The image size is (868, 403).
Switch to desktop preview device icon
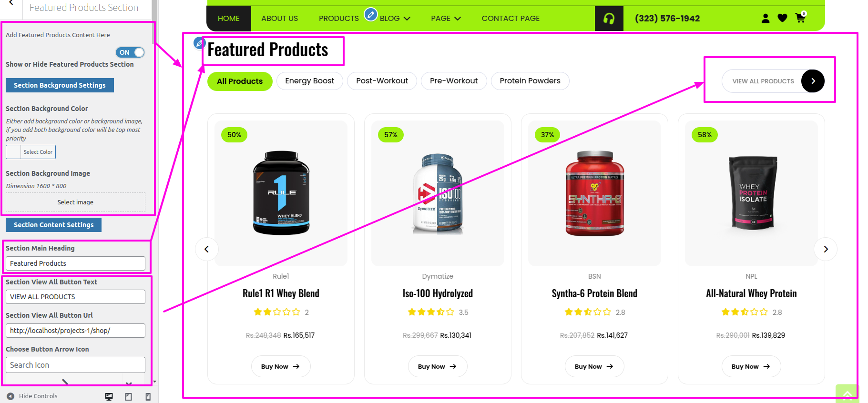(x=109, y=396)
